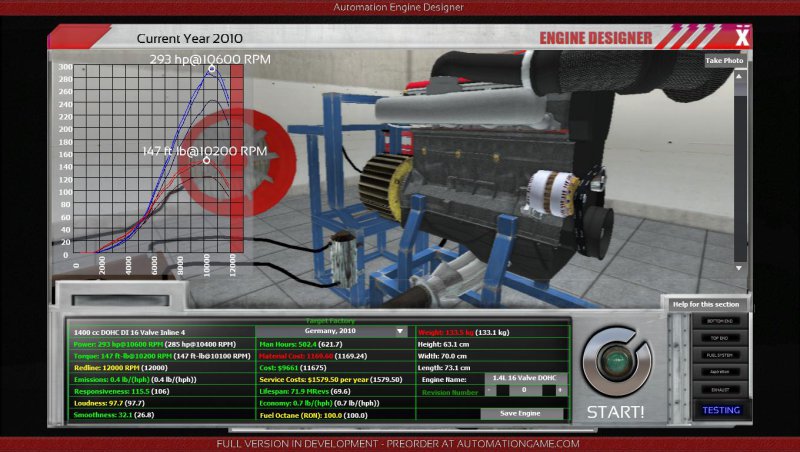Click the Take Photo button
800x452 pixels.
tap(725, 60)
